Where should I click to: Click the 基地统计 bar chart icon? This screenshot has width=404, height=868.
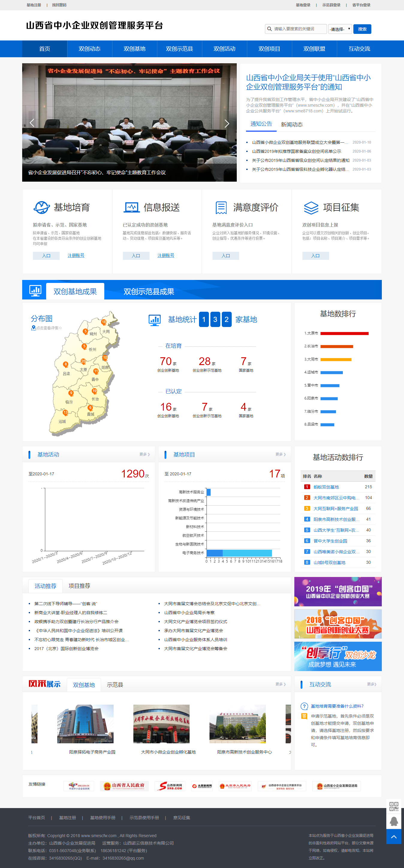click(155, 320)
